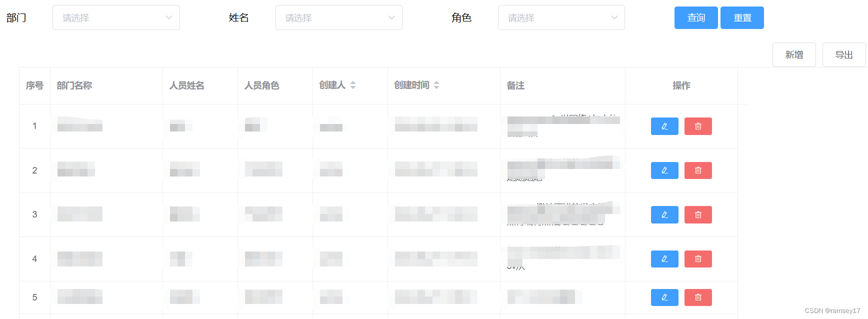Delete row 2 using the trash icon
The height and width of the screenshot is (319, 868).
pos(698,170)
